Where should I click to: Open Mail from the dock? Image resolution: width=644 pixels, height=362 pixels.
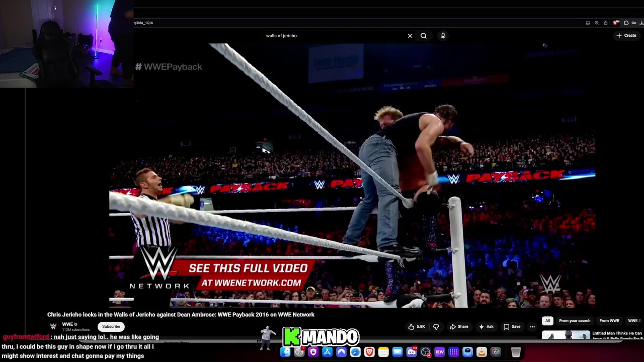397,352
